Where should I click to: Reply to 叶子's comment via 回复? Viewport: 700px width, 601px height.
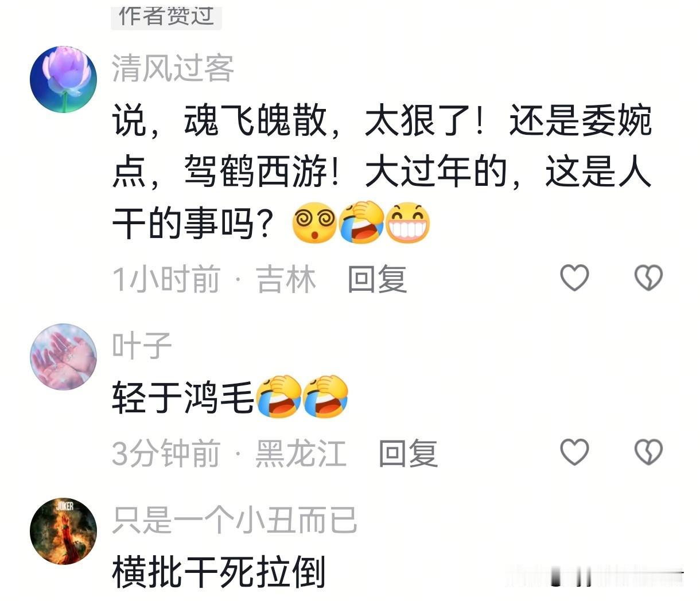[408, 454]
